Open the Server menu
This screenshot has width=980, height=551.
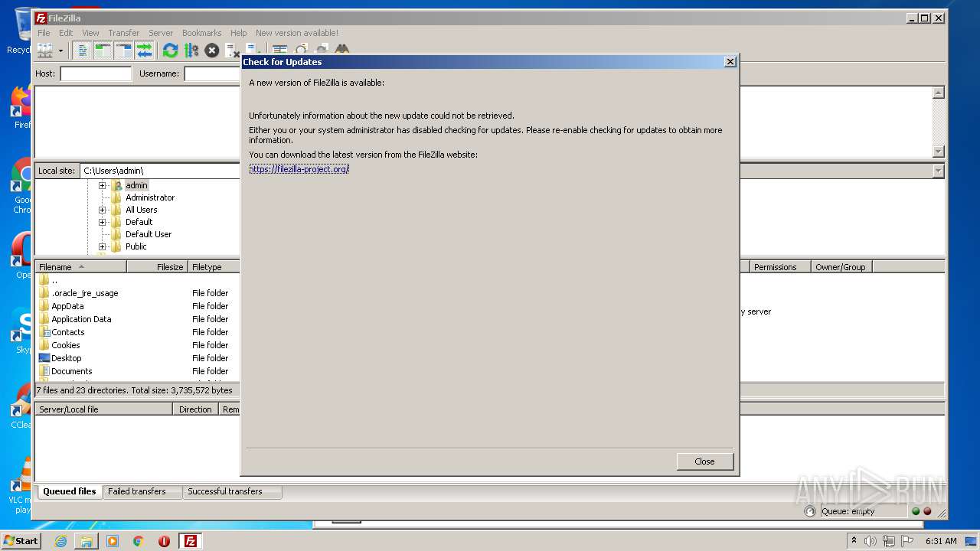coord(161,33)
